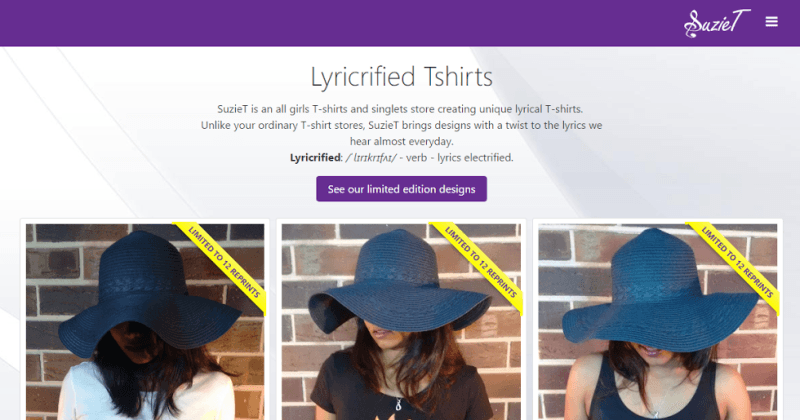Open the hamburger navigation menu
This screenshot has height=420, width=800.
771,21
